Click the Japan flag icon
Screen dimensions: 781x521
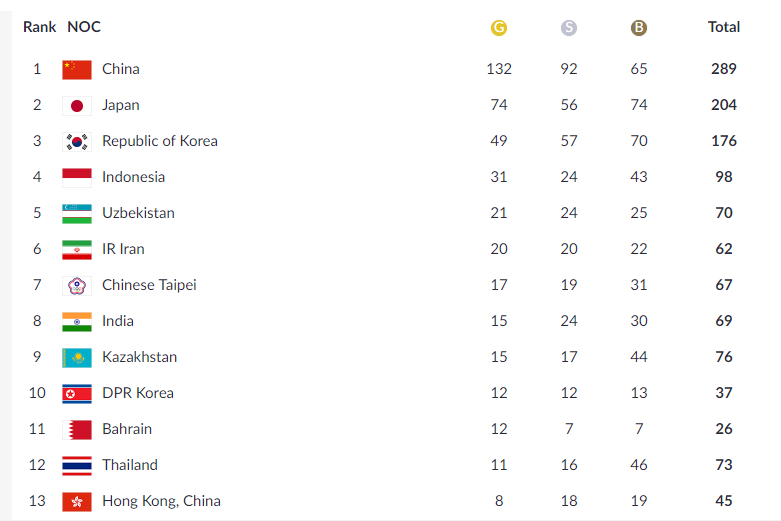click(77, 106)
